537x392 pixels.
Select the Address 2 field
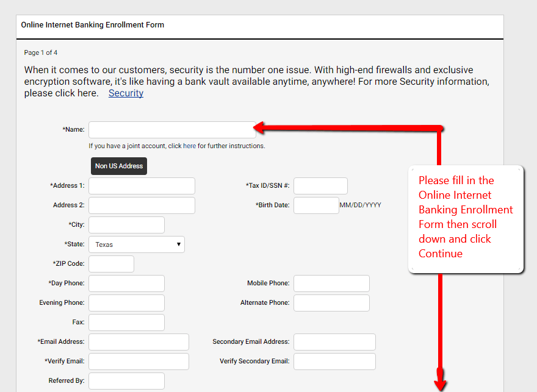[x=142, y=205]
